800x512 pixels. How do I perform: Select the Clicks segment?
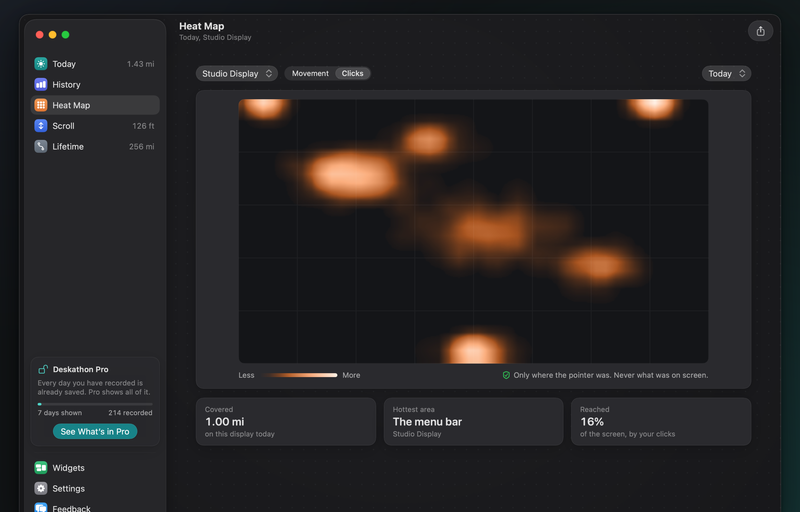point(353,73)
